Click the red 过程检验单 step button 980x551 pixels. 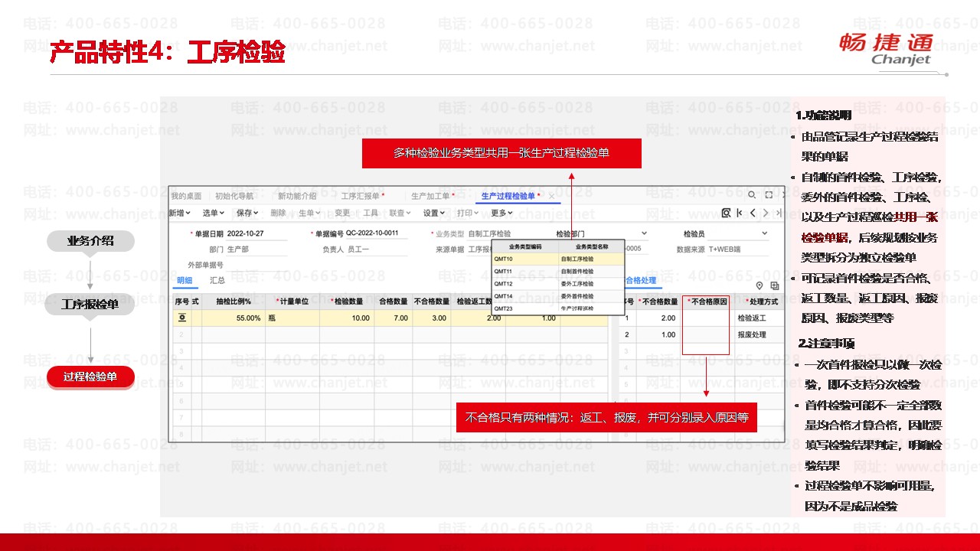tap(90, 377)
